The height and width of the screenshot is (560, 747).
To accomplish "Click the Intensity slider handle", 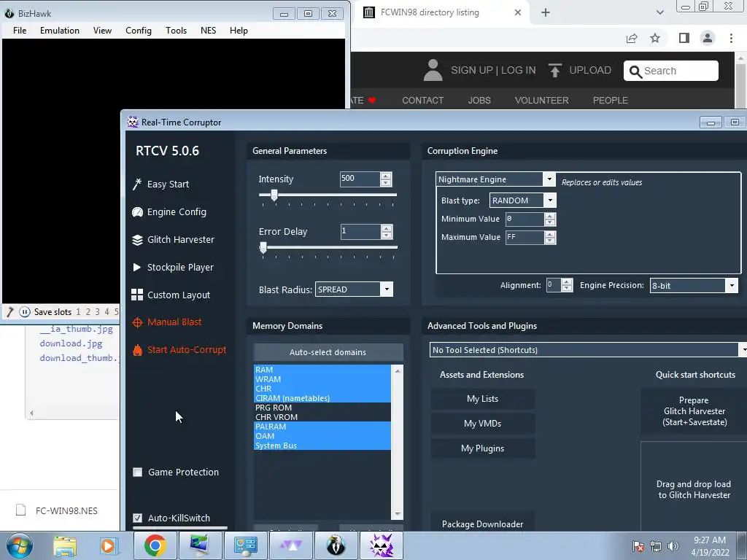I will coord(274,195).
